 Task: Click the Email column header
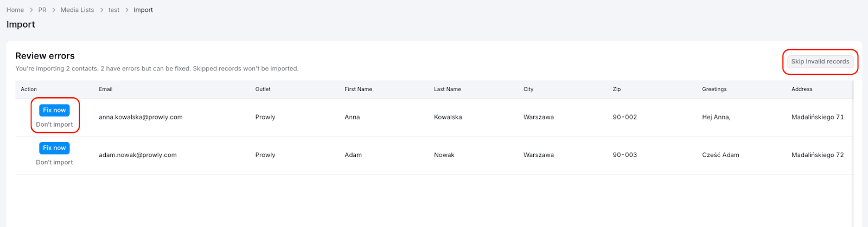coord(106,89)
